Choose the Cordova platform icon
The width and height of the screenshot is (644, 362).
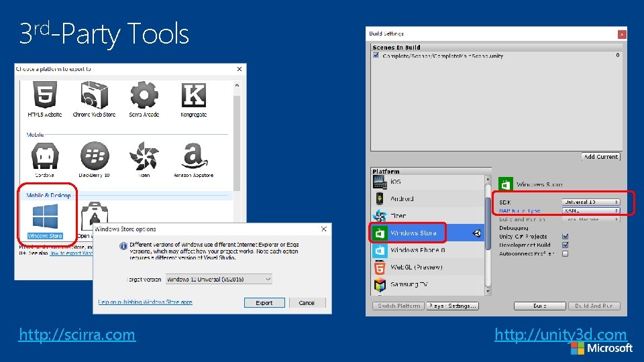(x=45, y=156)
